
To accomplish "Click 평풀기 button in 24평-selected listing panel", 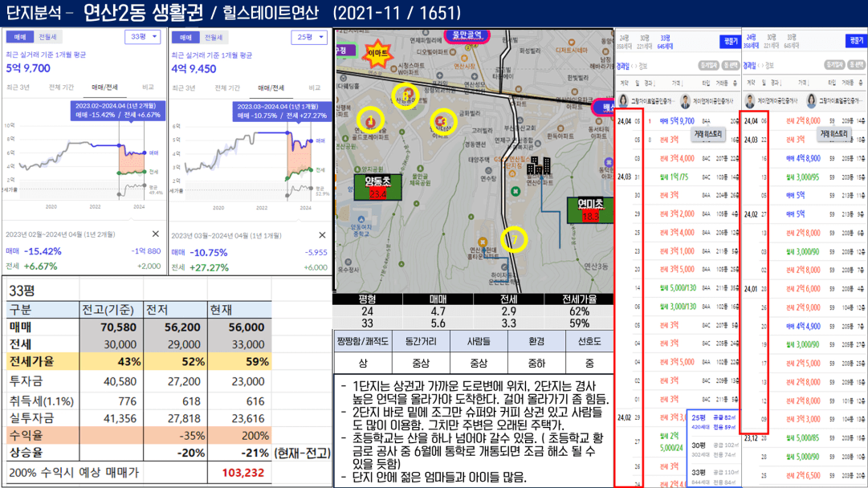I will [857, 40].
